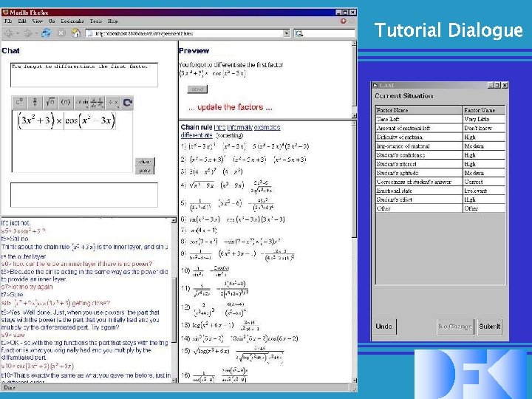This screenshot has width=532, height=399.
Task: Click the 'Factor Value' column header
Action: point(484,110)
